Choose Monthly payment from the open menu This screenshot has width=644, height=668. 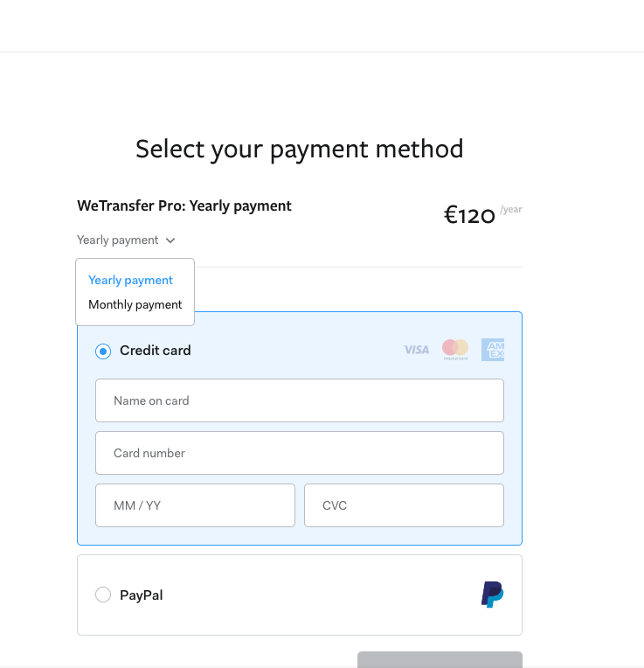pos(135,305)
